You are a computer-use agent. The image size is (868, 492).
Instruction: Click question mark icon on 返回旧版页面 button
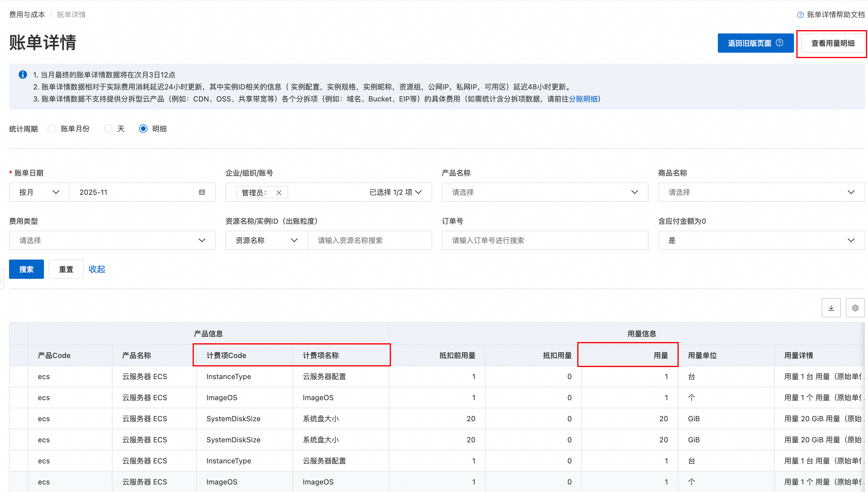tap(780, 43)
